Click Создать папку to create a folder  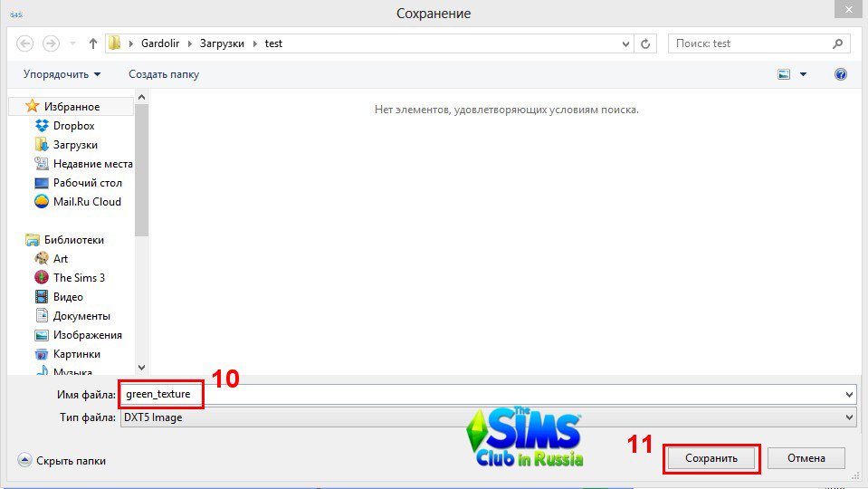point(164,74)
